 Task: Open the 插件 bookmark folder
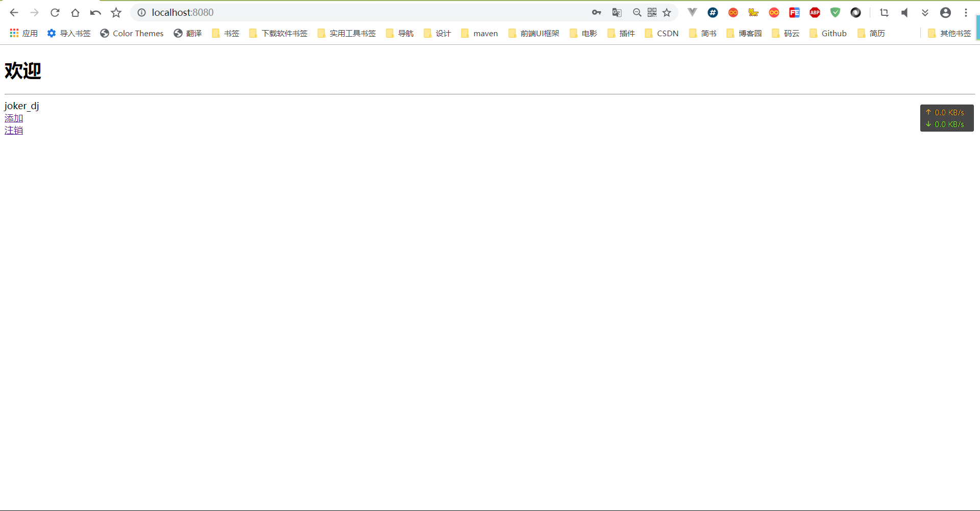pos(621,33)
